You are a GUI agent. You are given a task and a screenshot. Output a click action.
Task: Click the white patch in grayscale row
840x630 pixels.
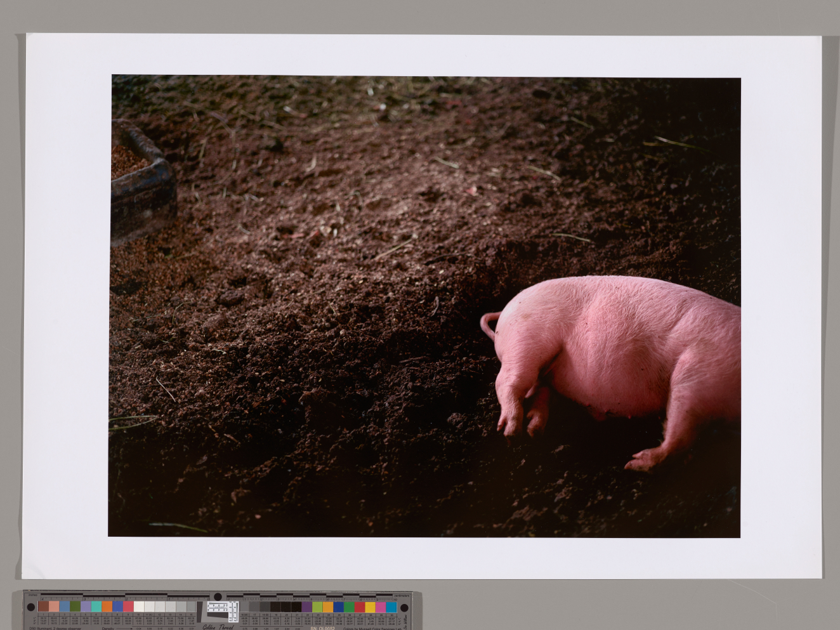coord(139,607)
